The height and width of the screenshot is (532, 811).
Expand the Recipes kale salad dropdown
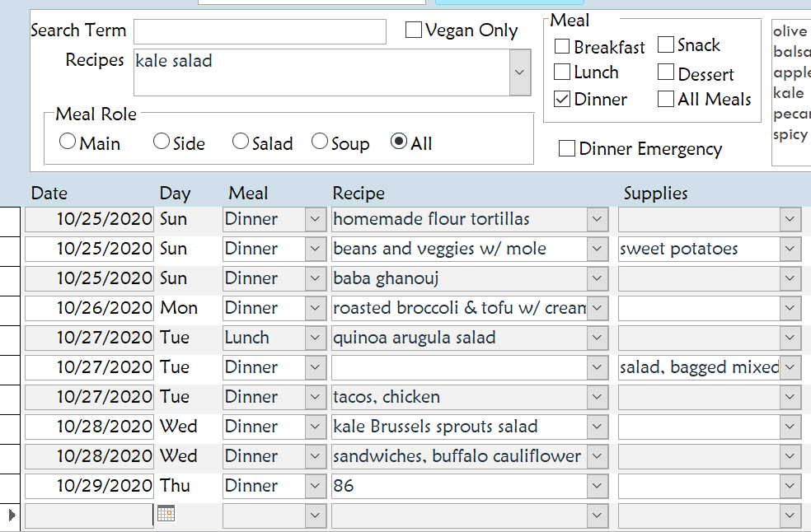(x=519, y=72)
